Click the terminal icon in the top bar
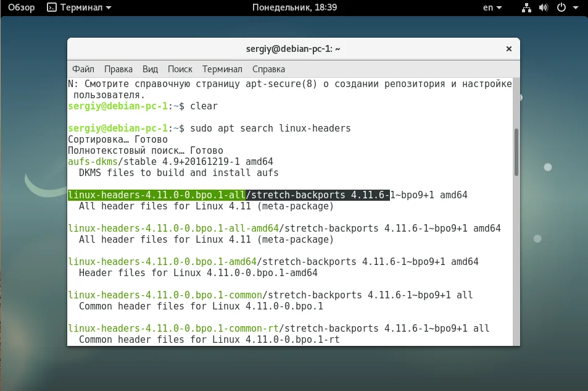This screenshot has width=588, height=391. coord(51,7)
